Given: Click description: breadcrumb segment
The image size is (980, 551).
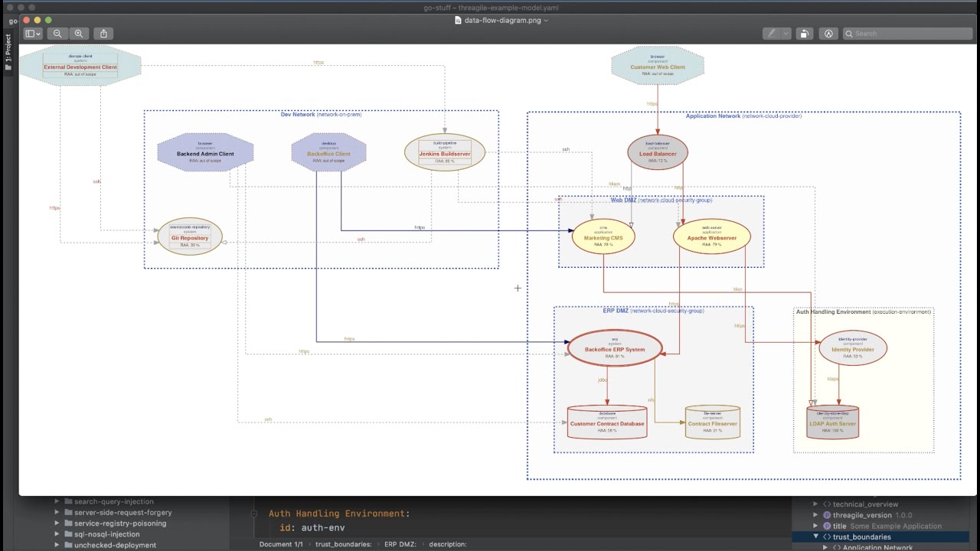Looking at the screenshot, I should (x=448, y=544).
